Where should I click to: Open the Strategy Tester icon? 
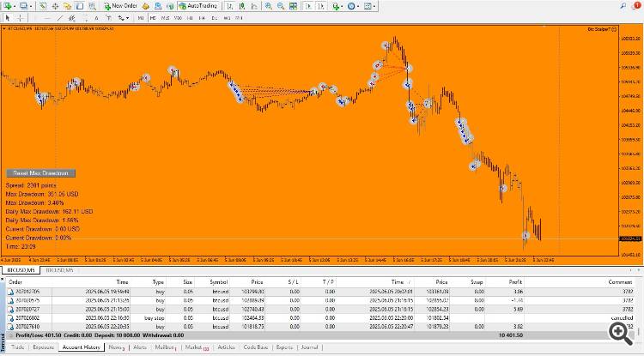[92, 6]
